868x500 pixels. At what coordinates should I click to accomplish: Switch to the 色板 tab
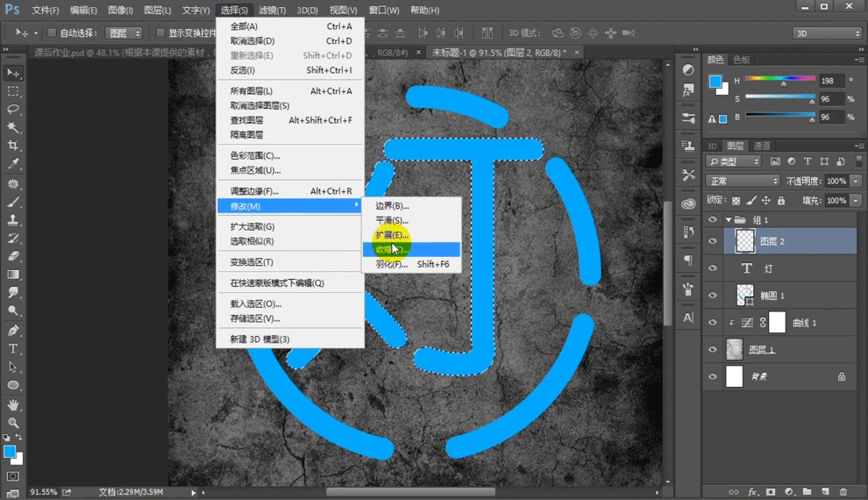point(741,60)
